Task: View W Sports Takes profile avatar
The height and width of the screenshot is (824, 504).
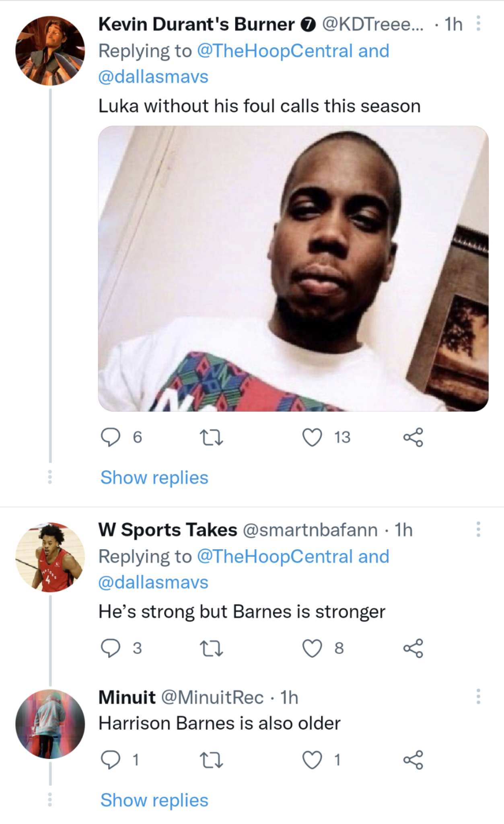Action: pos(50,557)
